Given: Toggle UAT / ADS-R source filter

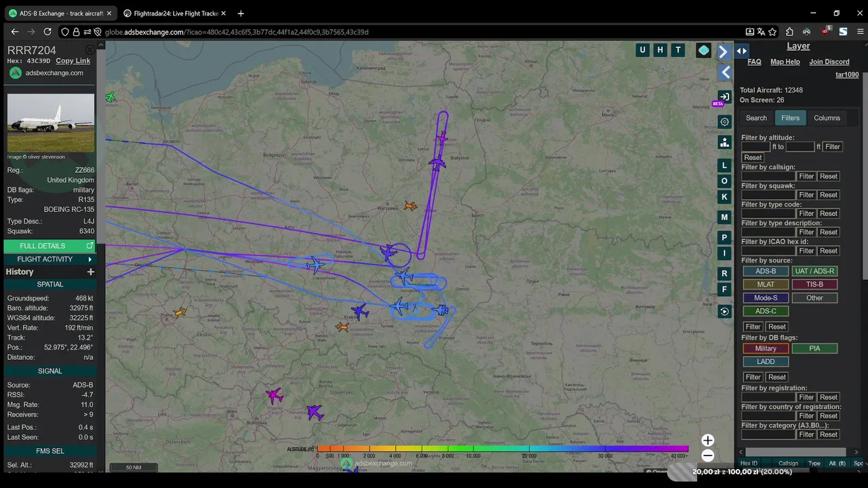Looking at the screenshot, I should (x=814, y=271).
